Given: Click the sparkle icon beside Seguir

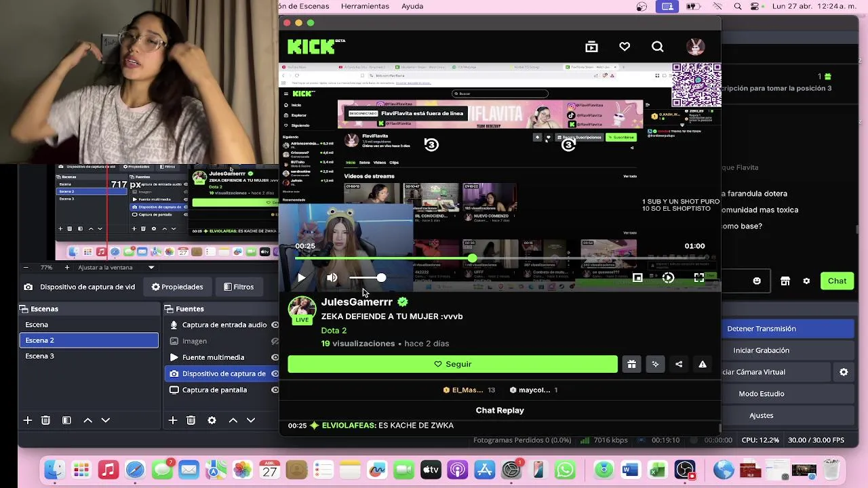Looking at the screenshot, I should 655,364.
